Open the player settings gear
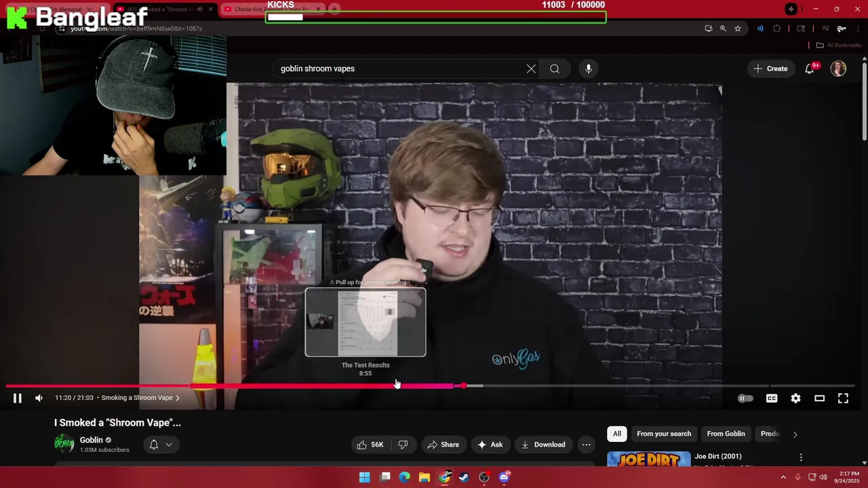 pos(795,399)
